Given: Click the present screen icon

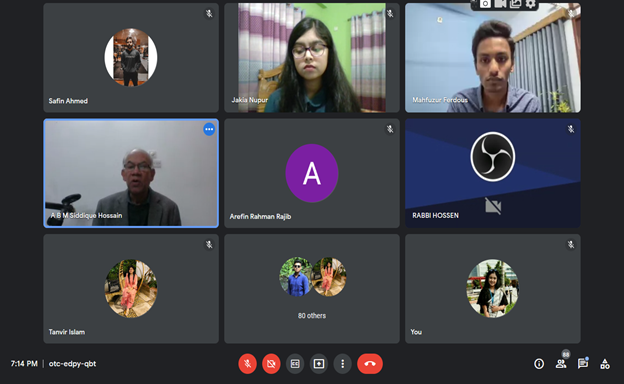Looking at the screenshot, I should click(319, 364).
